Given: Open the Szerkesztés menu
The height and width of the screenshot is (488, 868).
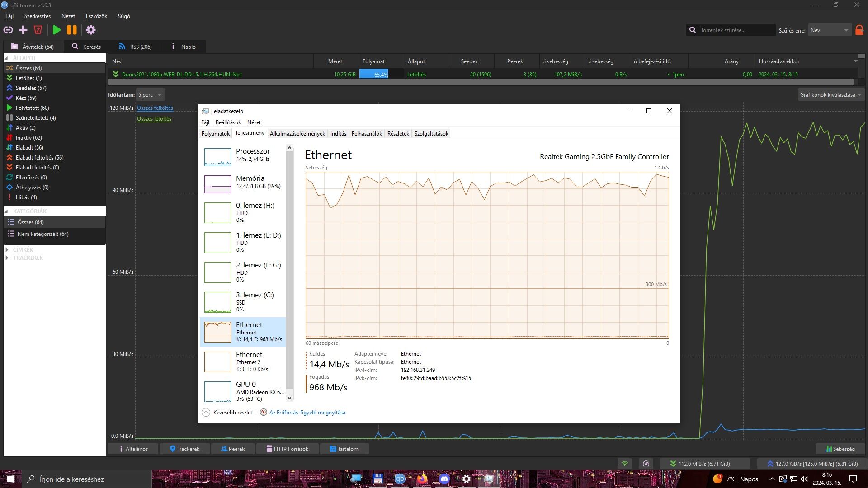Looking at the screenshot, I should click(x=38, y=16).
